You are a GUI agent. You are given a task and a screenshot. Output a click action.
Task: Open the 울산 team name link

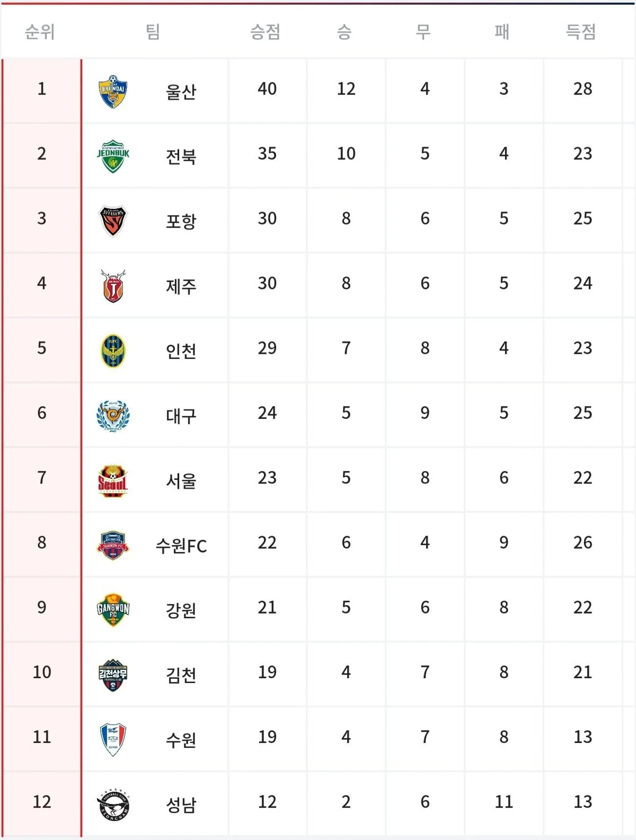[x=181, y=91]
